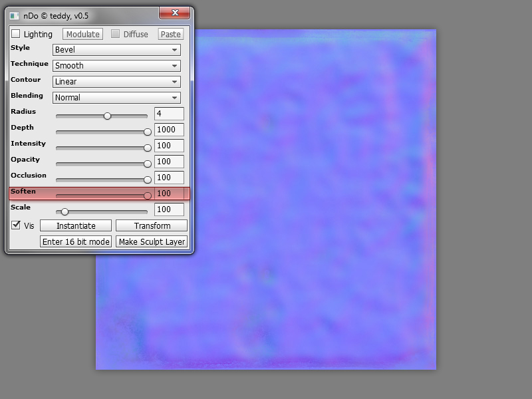Focus the Radius value field
The image size is (532, 399).
(x=169, y=114)
